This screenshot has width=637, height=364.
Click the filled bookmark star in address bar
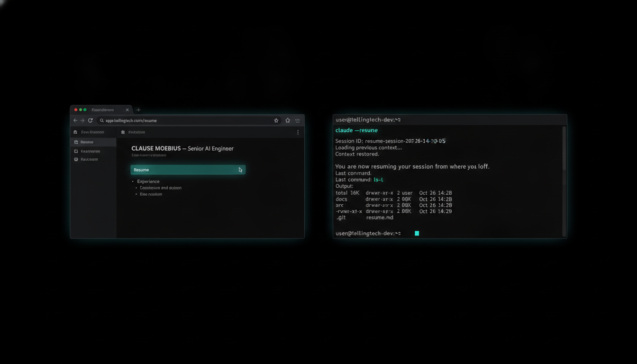click(276, 120)
